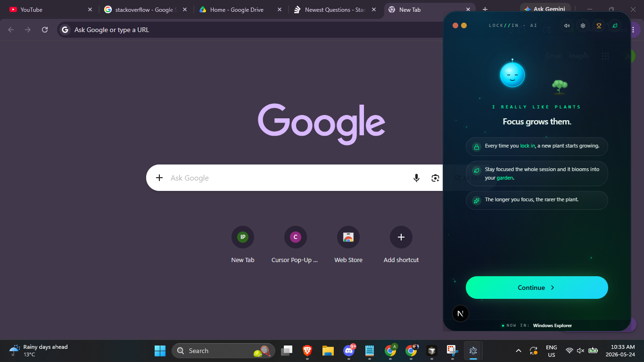Viewport: 644px width, 362px height.
Task: Open Notepad from the taskbar
Action: coord(370,351)
